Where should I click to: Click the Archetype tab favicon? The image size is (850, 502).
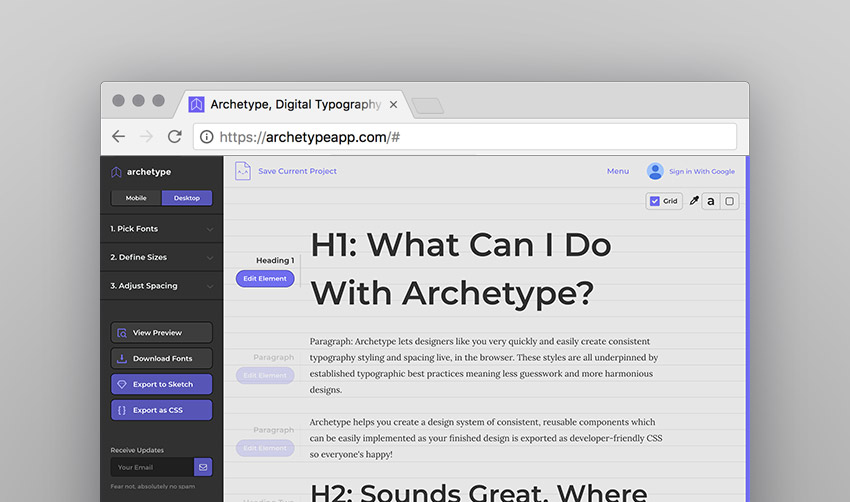click(196, 104)
